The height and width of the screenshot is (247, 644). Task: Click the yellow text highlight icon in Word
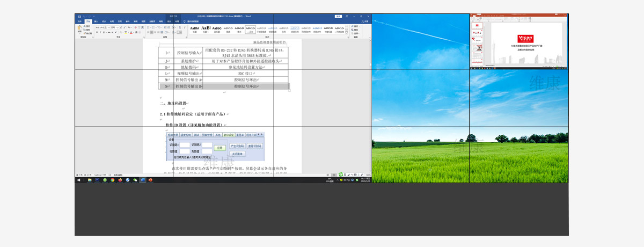(126, 32)
